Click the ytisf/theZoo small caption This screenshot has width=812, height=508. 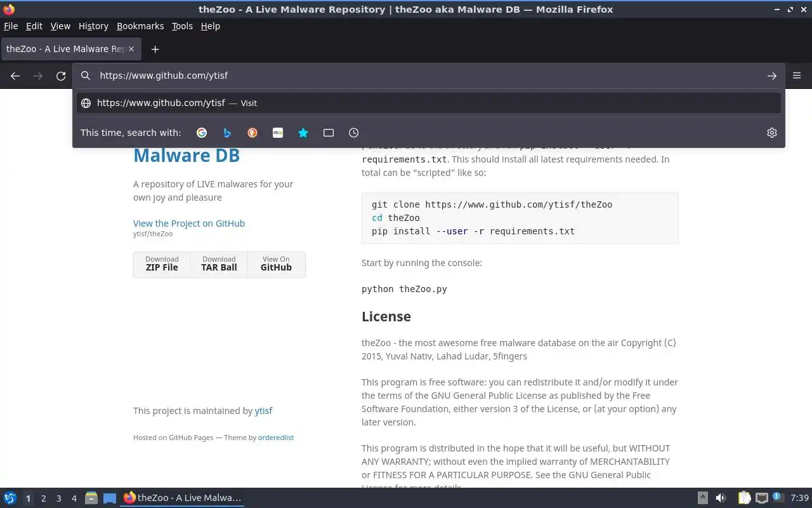153,234
